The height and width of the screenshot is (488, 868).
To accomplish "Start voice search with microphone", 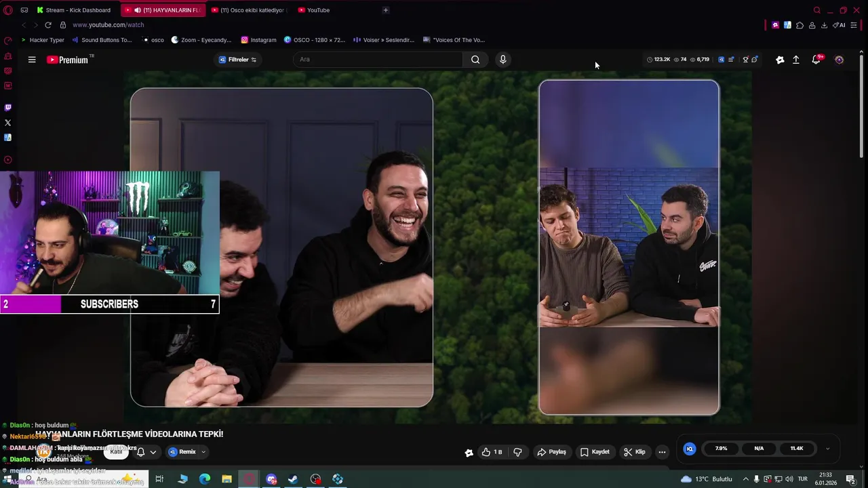I will coord(502,60).
